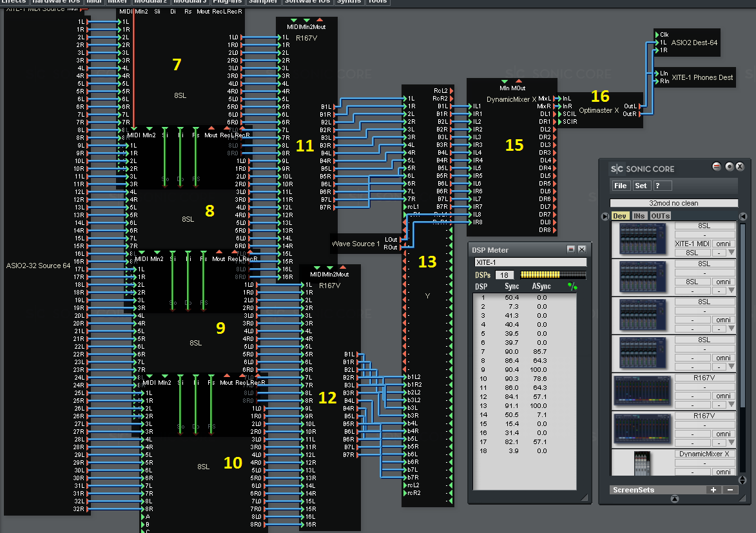
Task: Click 1L output port of ASIO2-32 Source 64
Action: click(x=87, y=22)
